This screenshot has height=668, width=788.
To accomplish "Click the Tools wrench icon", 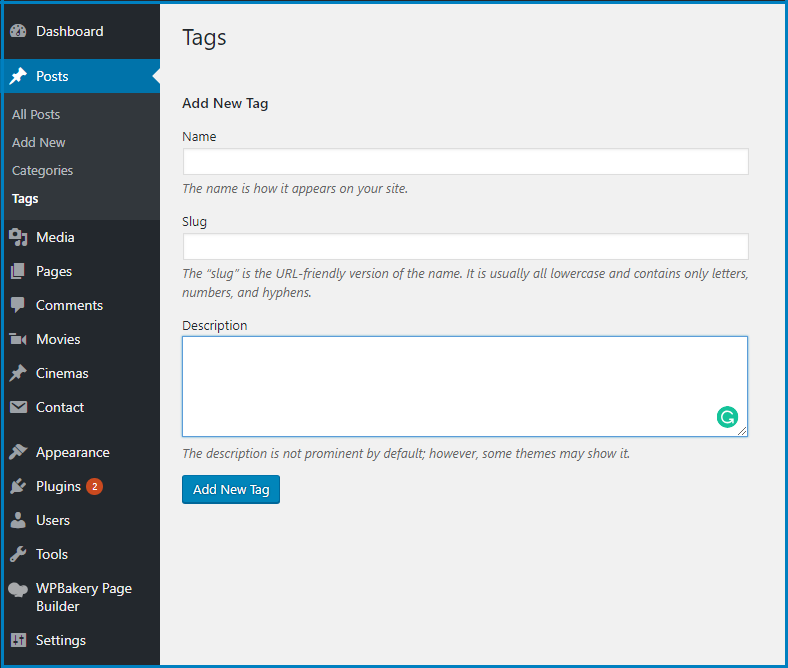I will [18, 554].
